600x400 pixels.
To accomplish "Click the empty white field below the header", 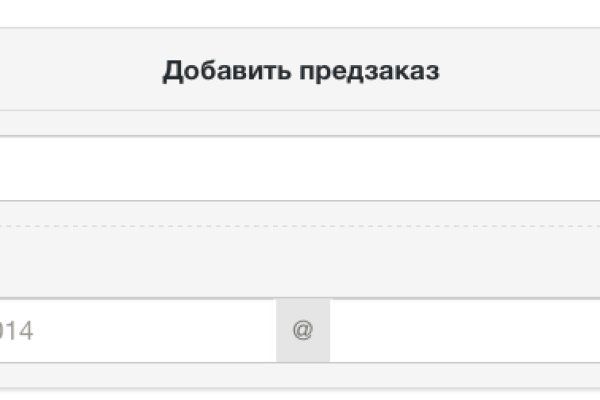I will [x=300, y=168].
